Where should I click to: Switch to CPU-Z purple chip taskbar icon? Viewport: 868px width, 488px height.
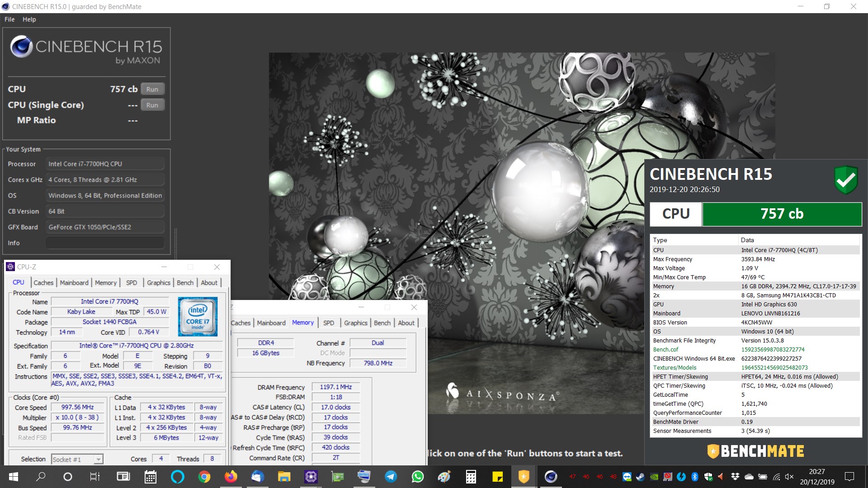click(x=311, y=477)
